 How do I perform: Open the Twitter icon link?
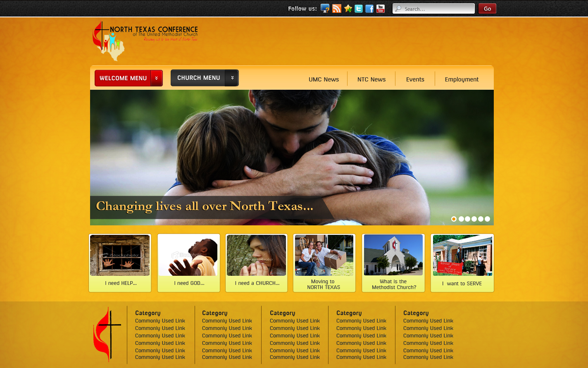[x=359, y=9]
